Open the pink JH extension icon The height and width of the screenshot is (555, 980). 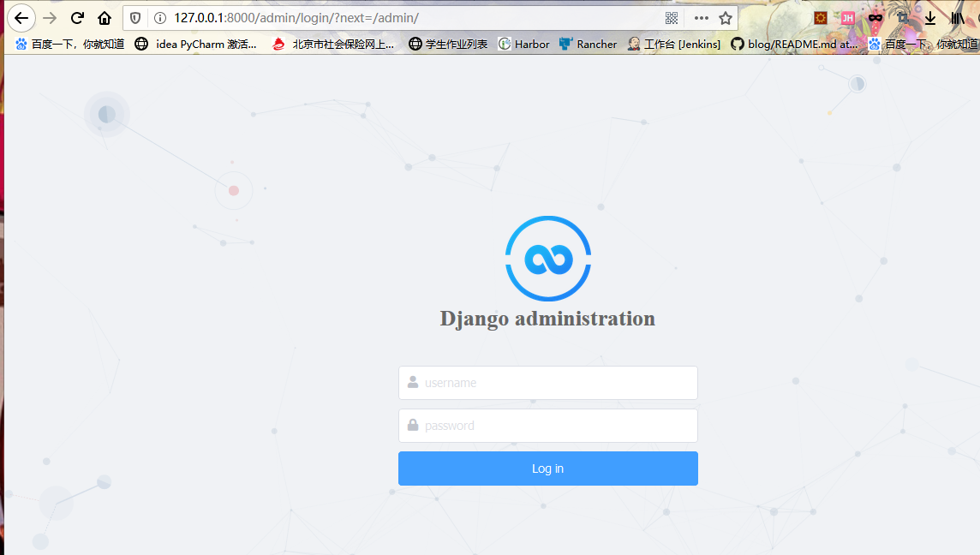point(847,18)
